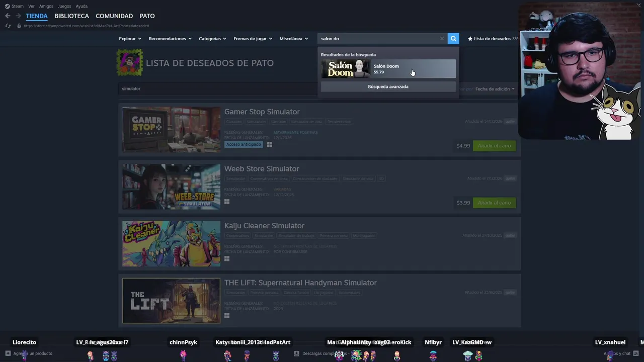Click the lock icon beside the URL
The height and width of the screenshot is (362, 644).
click(19, 26)
